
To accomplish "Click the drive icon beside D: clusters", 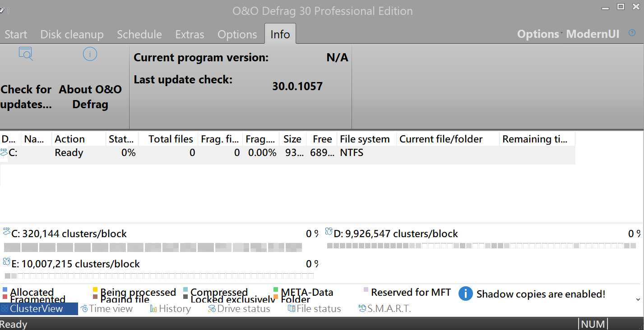I will point(329,231).
